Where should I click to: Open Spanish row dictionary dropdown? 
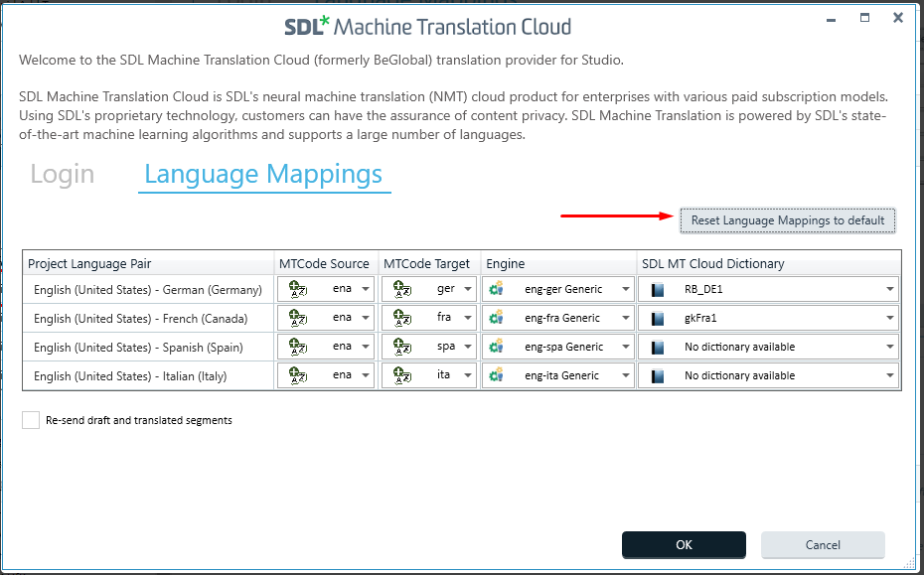coord(890,347)
